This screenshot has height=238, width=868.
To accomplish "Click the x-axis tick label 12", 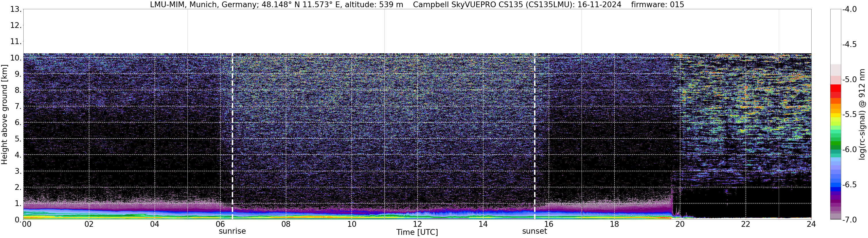I will 417,224.
